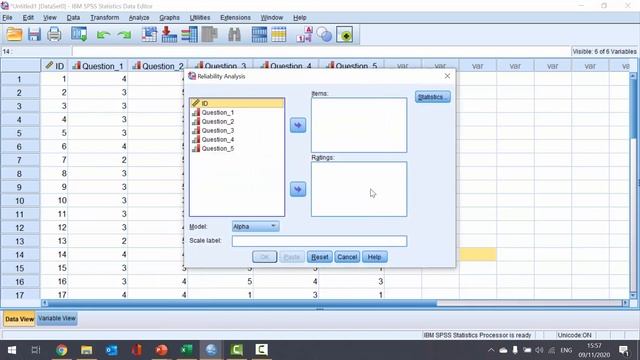Click inside the Items list box
The height and width of the screenshot is (360, 640).
pyautogui.click(x=359, y=125)
